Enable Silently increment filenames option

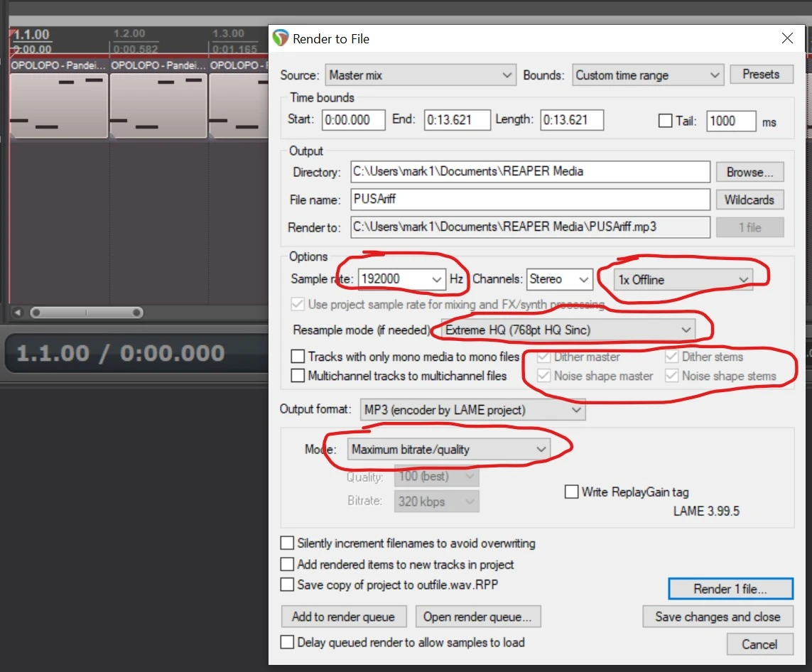point(287,543)
